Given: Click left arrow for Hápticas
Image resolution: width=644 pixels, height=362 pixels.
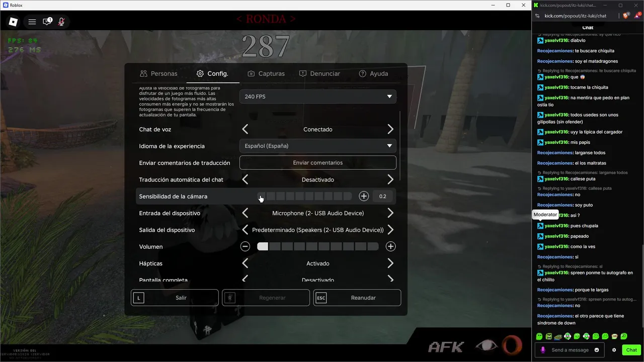Looking at the screenshot, I should (245, 263).
